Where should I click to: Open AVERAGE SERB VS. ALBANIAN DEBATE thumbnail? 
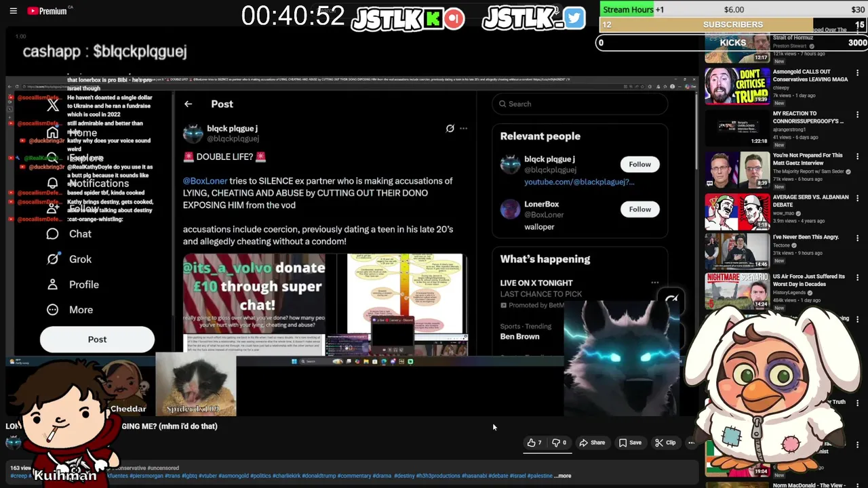point(736,211)
